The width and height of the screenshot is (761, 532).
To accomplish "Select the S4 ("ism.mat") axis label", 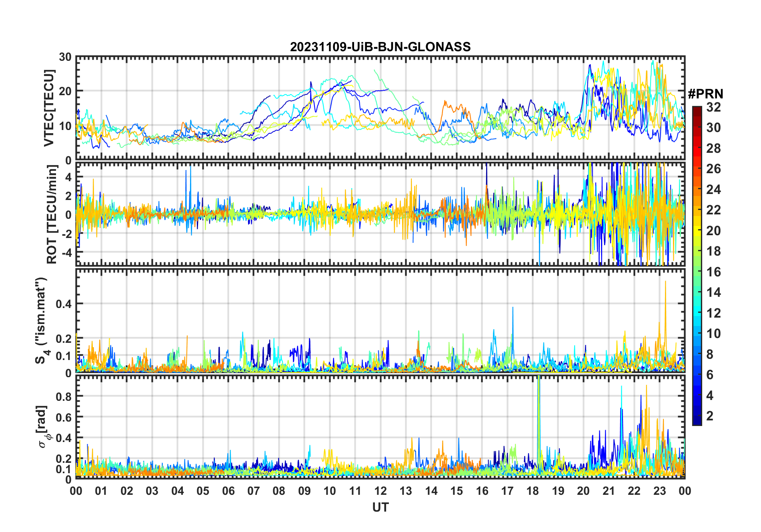I will point(41,321).
